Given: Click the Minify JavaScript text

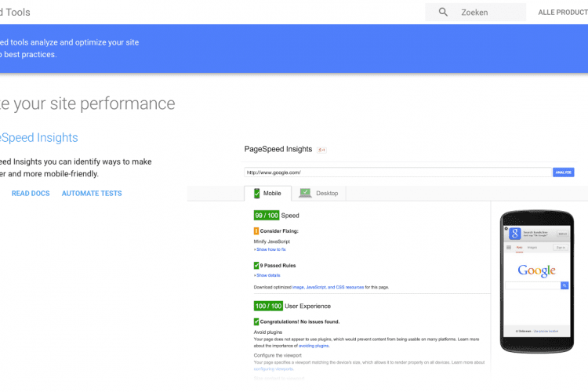Looking at the screenshot, I should (x=272, y=241).
